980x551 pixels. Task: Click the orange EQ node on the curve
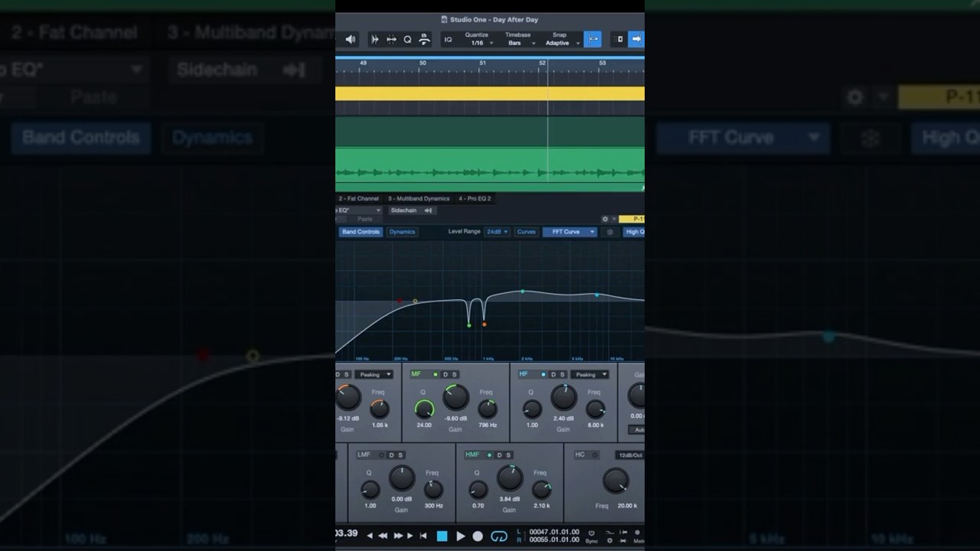[484, 324]
